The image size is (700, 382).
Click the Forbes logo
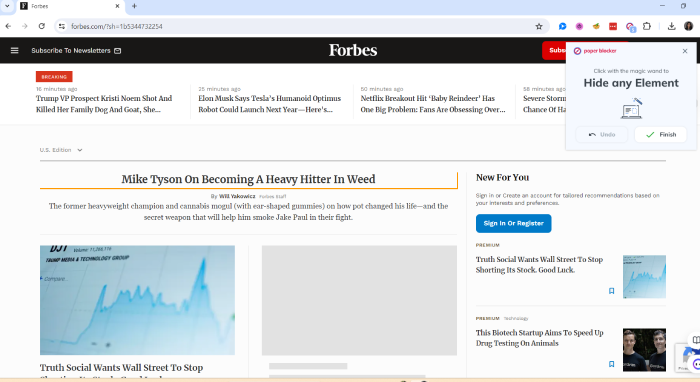[x=353, y=50]
